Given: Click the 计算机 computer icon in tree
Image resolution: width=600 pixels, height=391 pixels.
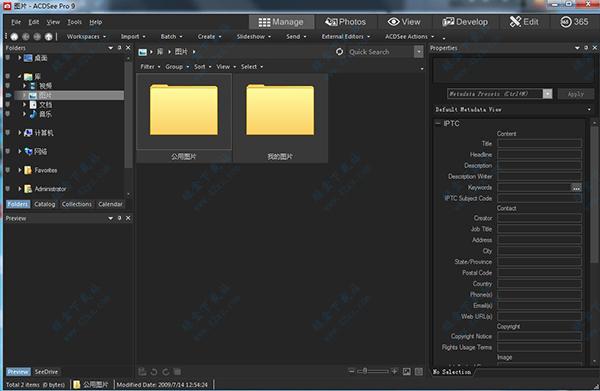Looking at the screenshot, I should 28,133.
